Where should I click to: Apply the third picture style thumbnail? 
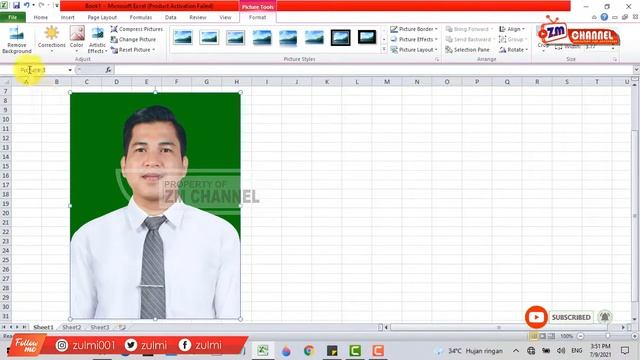236,37
